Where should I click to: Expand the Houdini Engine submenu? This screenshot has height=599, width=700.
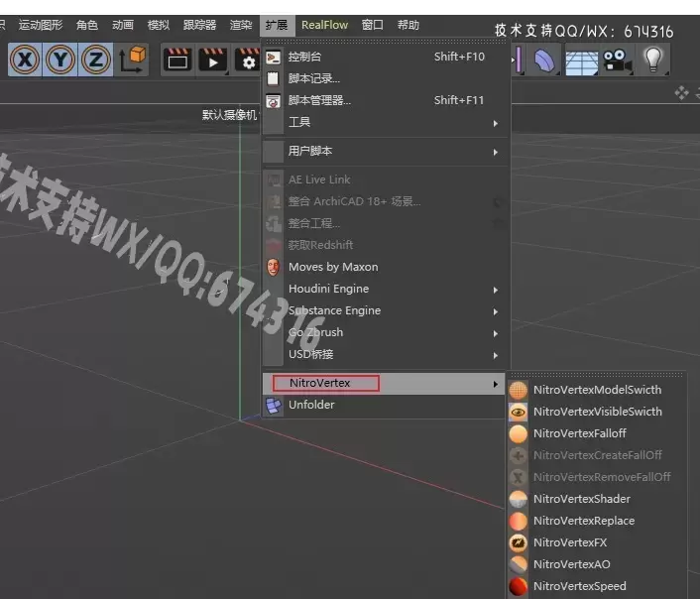tap(386, 289)
